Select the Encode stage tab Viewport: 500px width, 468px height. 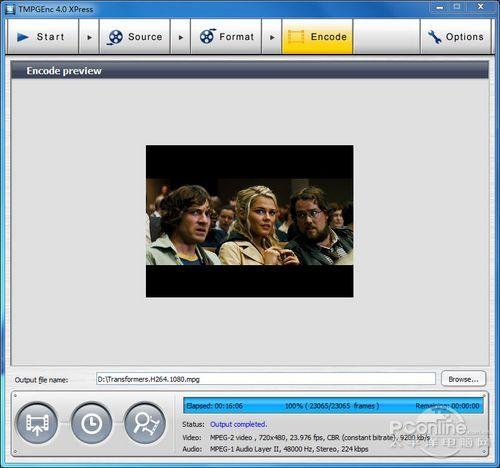tap(317, 36)
